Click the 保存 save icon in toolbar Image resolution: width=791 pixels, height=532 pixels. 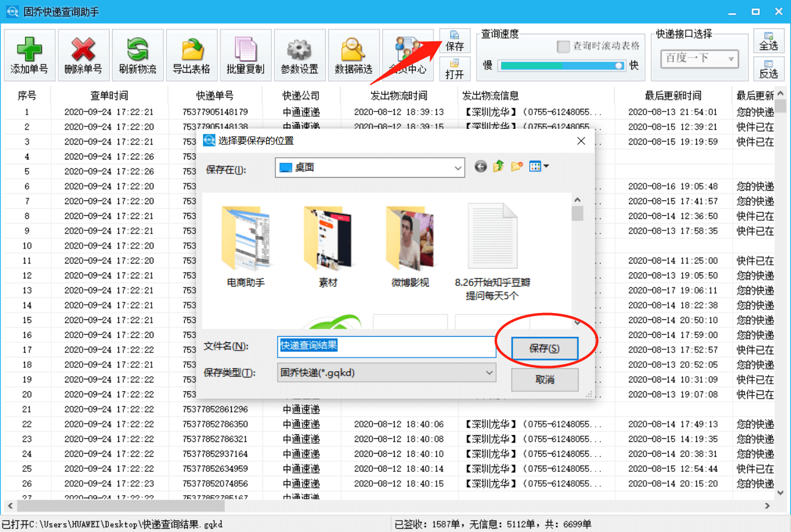coord(454,40)
